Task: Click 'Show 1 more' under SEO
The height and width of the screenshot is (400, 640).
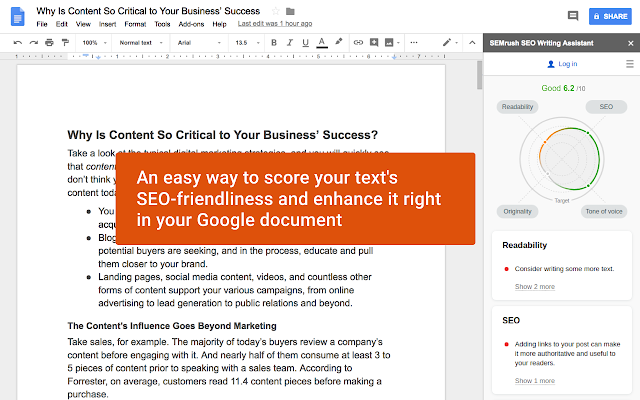Action: (535, 380)
